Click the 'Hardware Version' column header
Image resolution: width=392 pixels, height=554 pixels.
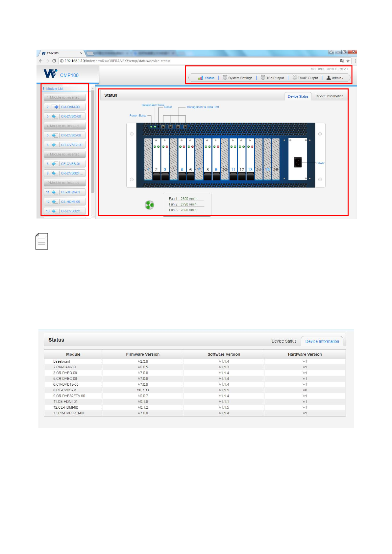(x=305, y=354)
